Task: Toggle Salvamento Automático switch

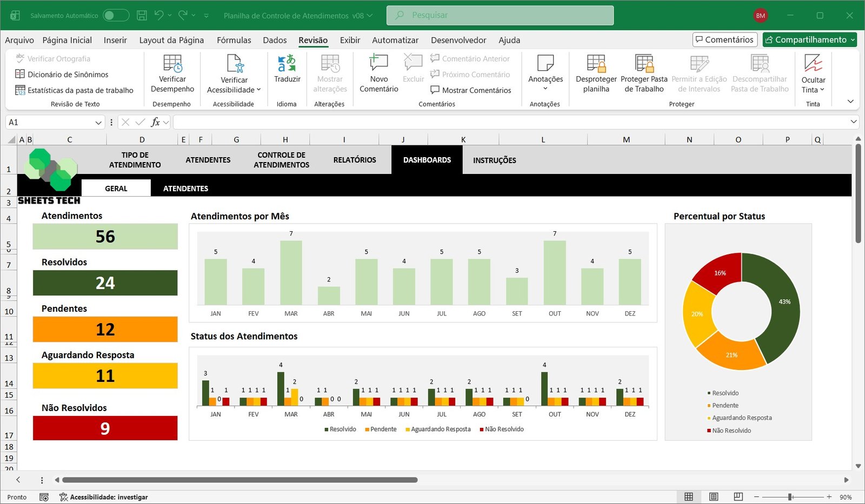Action: 116,16
